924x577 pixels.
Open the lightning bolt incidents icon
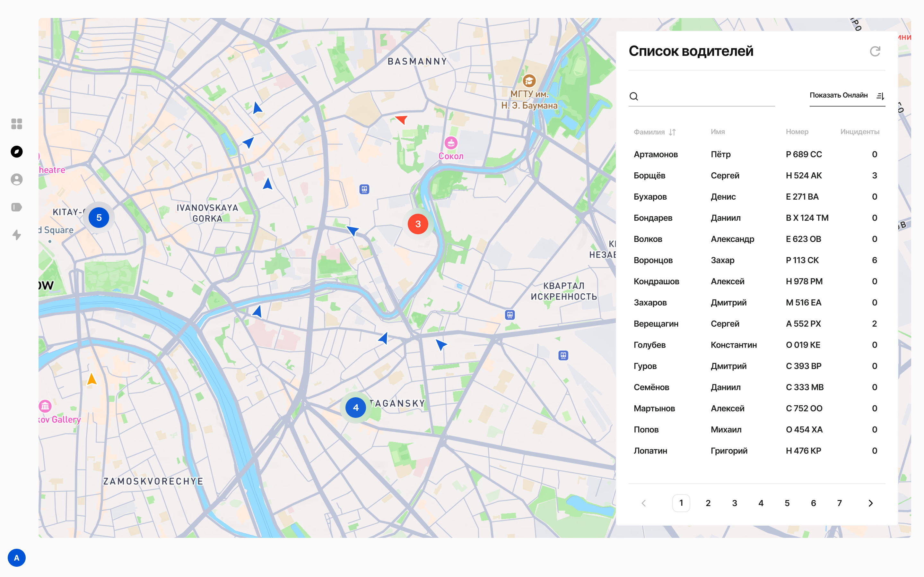[16, 235]
